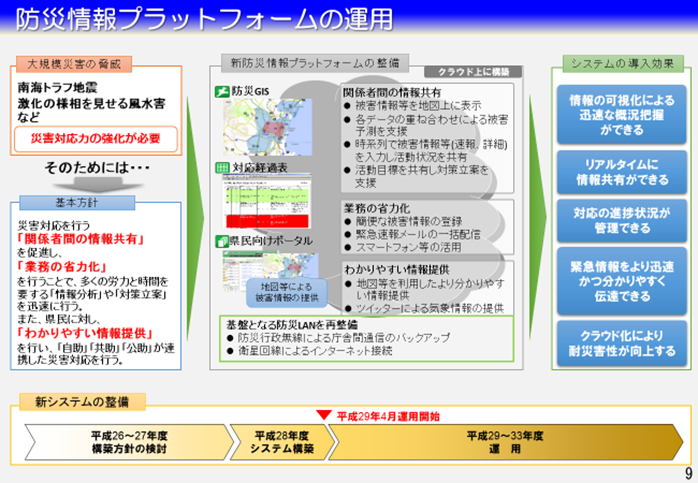The height and width of the screenshot is (483, 698).
Task: Click the クラウド化により耐災害性が向上する box
Action: coord(622,343)
